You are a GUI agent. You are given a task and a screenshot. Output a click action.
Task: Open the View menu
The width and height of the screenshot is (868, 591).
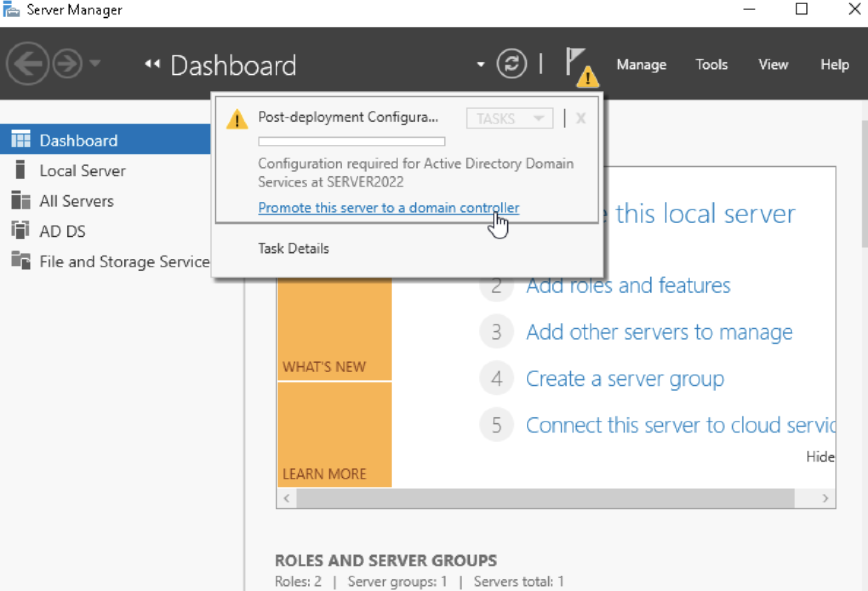773,65
